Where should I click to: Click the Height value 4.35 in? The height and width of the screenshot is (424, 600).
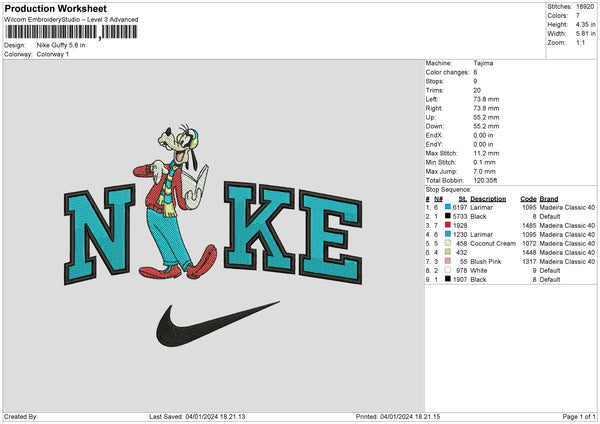(585, 24)
